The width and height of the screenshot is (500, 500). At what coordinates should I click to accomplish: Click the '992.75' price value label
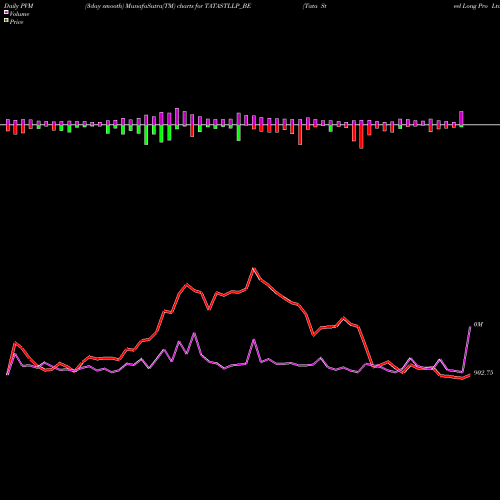coord(483,373)
